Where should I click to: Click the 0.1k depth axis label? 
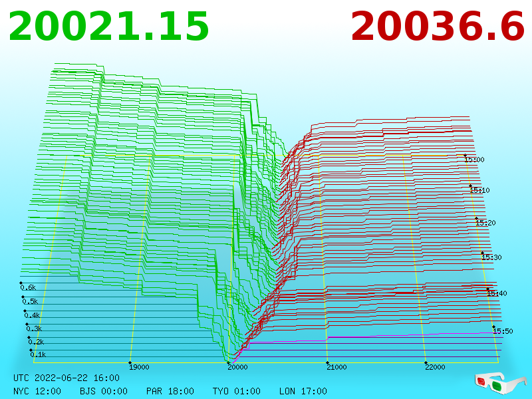[38, 354]
